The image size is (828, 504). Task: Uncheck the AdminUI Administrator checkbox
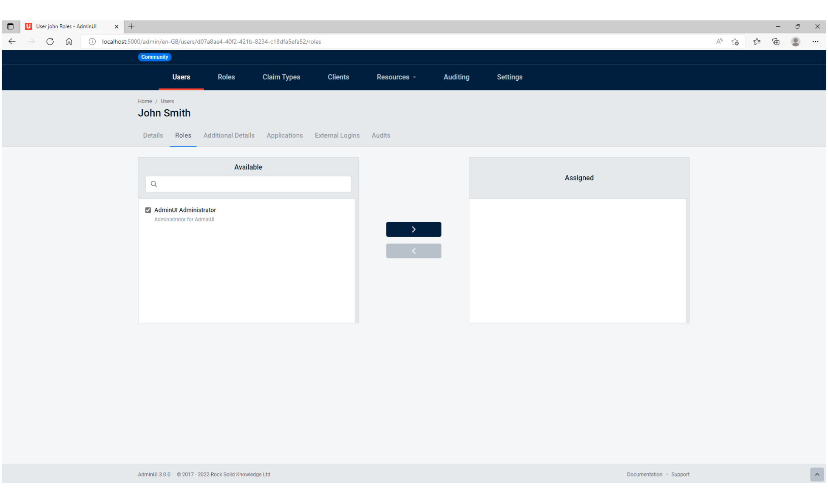coord(148,210)
